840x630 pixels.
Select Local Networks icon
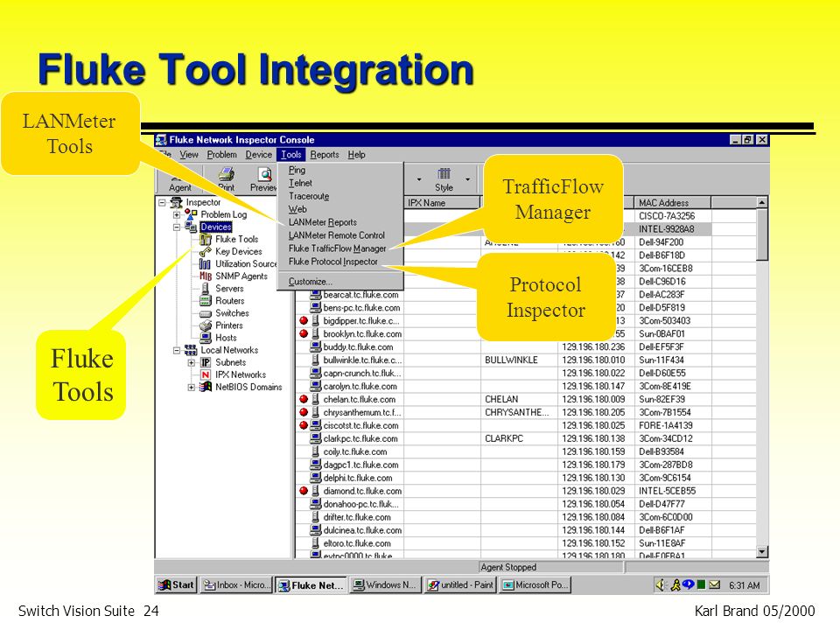pos(191,350)
